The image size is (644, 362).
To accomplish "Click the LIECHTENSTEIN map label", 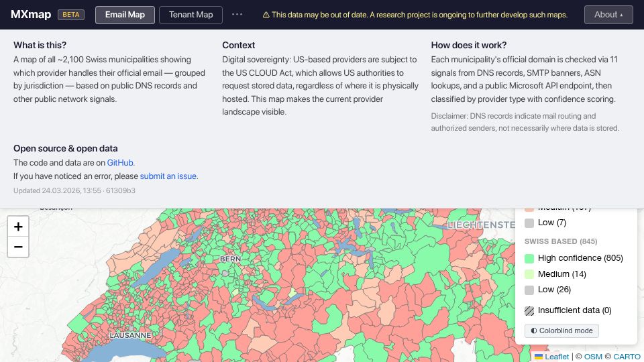I will [x=481, y=225].
